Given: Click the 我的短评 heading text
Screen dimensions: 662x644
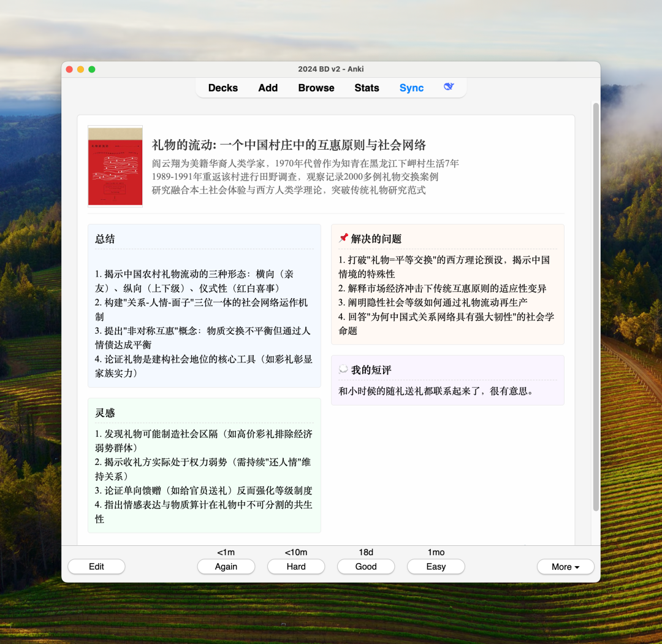Looking at the screenshot, I should (x=371, y=370).
